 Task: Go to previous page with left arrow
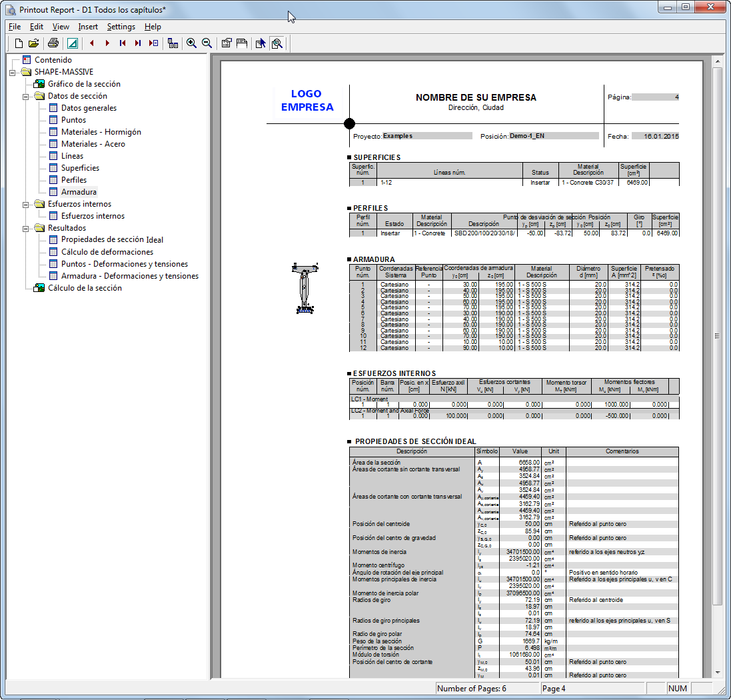point(92,43)
